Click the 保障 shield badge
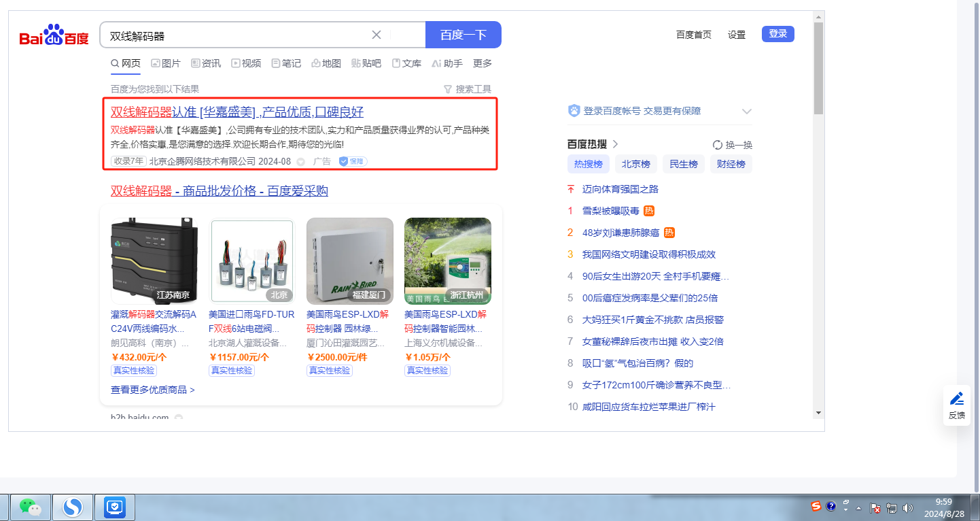 (353, 161)
